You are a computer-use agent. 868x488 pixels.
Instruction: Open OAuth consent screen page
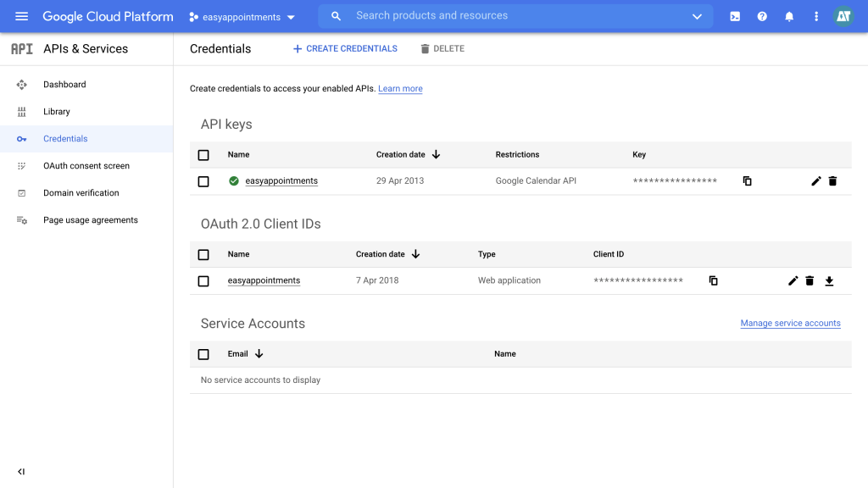[x=86, y=166]
